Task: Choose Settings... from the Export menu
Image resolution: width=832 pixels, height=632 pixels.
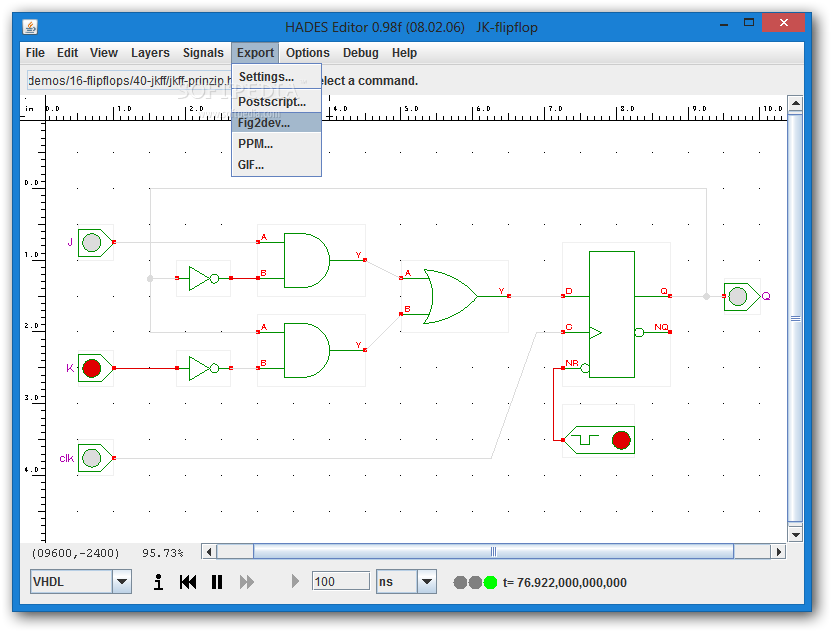Action: [x=276, y=77]
